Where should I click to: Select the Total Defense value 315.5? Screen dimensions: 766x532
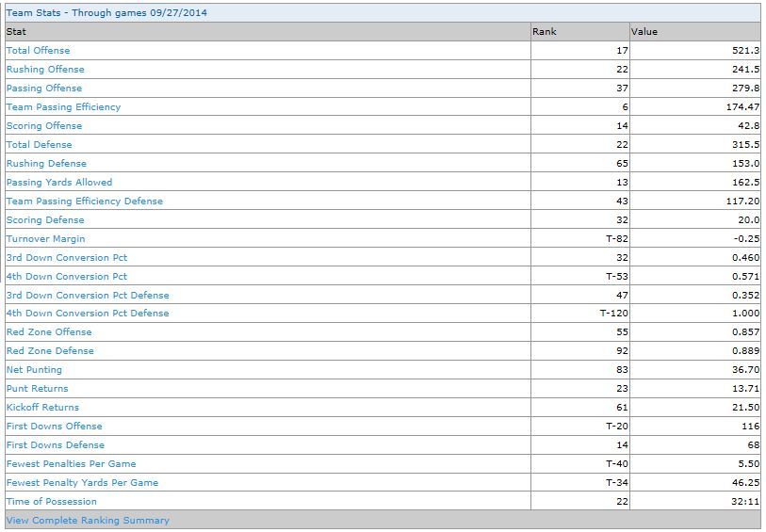tap(745, 144)
